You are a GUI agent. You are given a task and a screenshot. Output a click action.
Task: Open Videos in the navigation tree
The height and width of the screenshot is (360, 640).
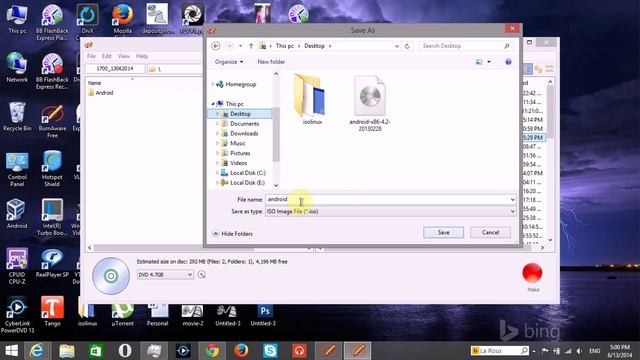[x=238, y=163]
